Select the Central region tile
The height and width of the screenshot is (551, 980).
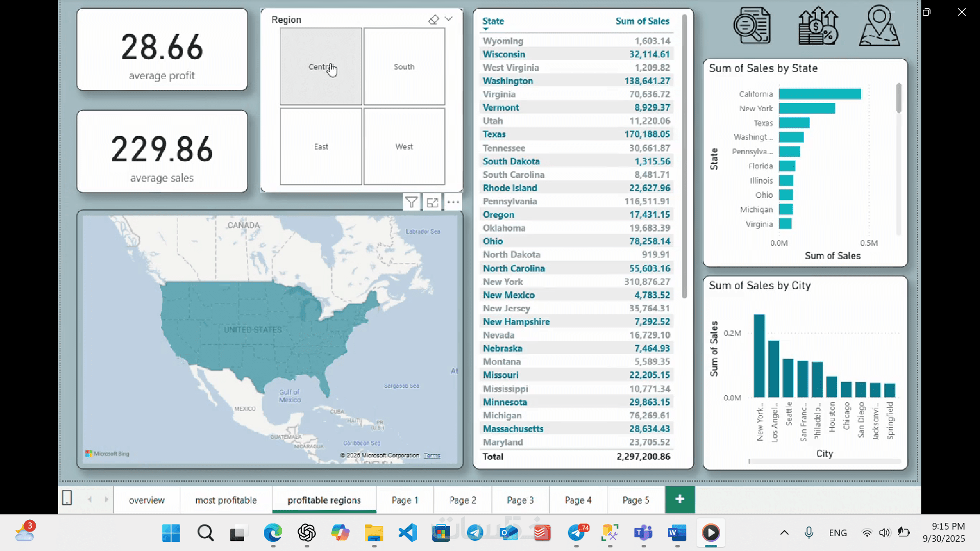[x=321, y=67]
